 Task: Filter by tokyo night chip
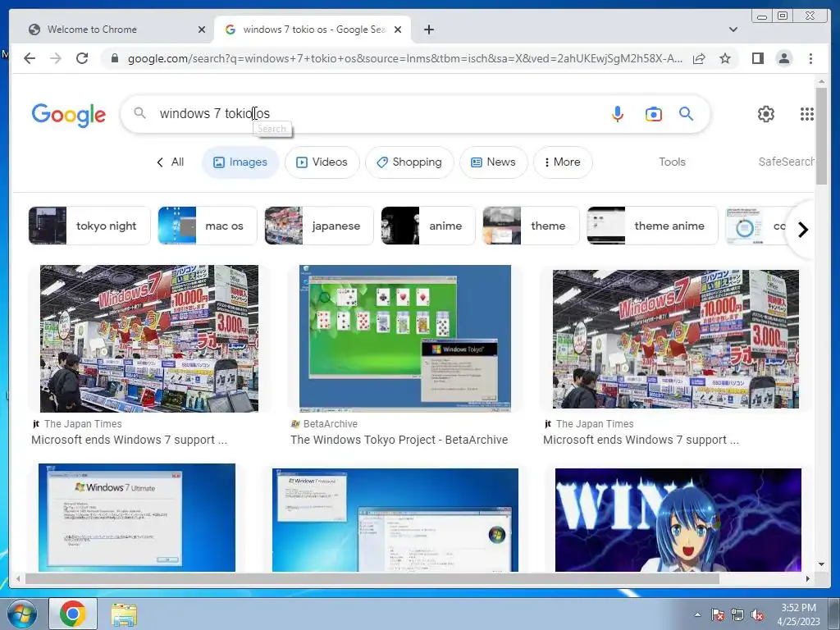89,226
